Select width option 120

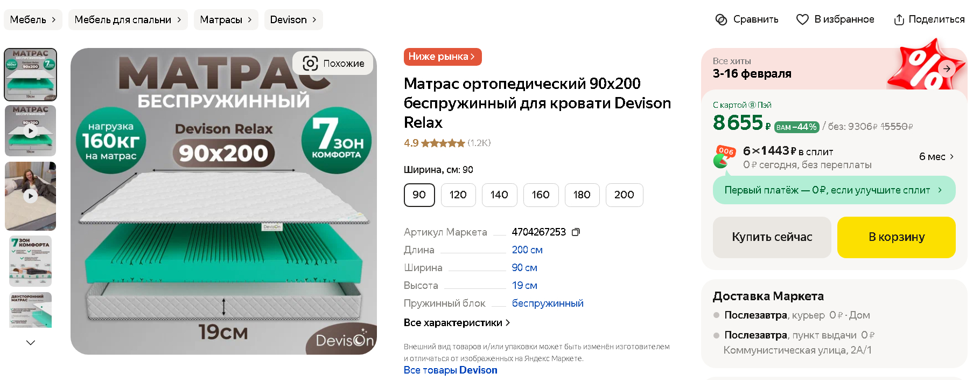[458, 195]
